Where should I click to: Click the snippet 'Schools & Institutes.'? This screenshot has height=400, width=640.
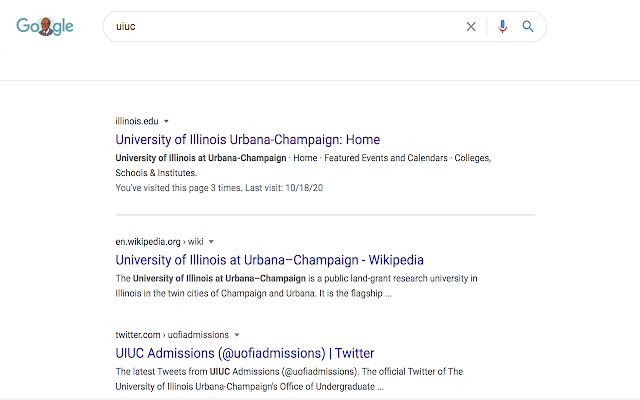click(156, 173)
